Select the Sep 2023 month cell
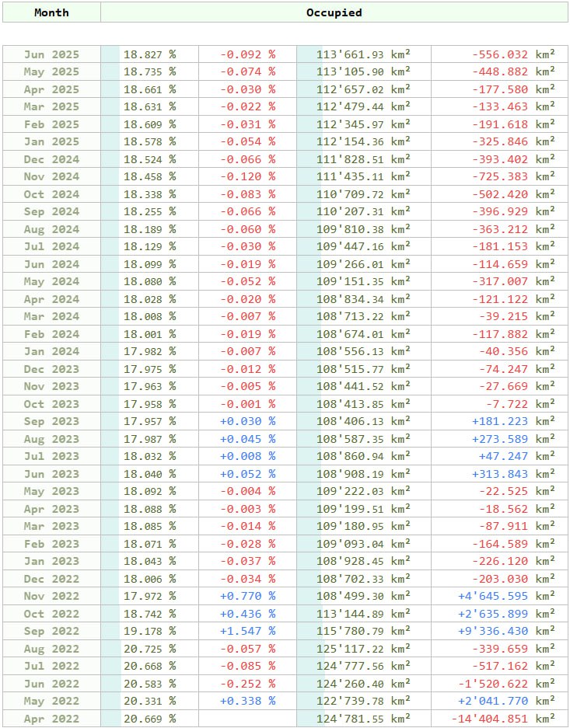This screenshot has width=570, height=728. point(51,422)
